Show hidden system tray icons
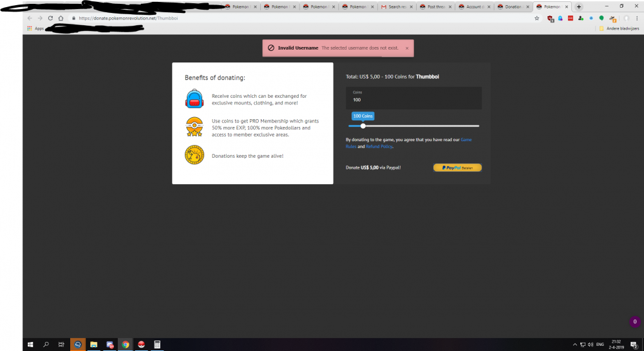 574,345
